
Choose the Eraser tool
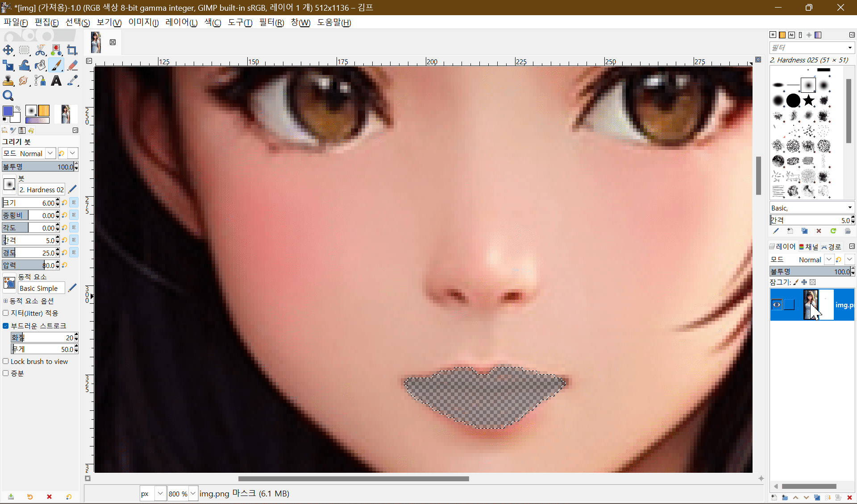click(72, 65)
